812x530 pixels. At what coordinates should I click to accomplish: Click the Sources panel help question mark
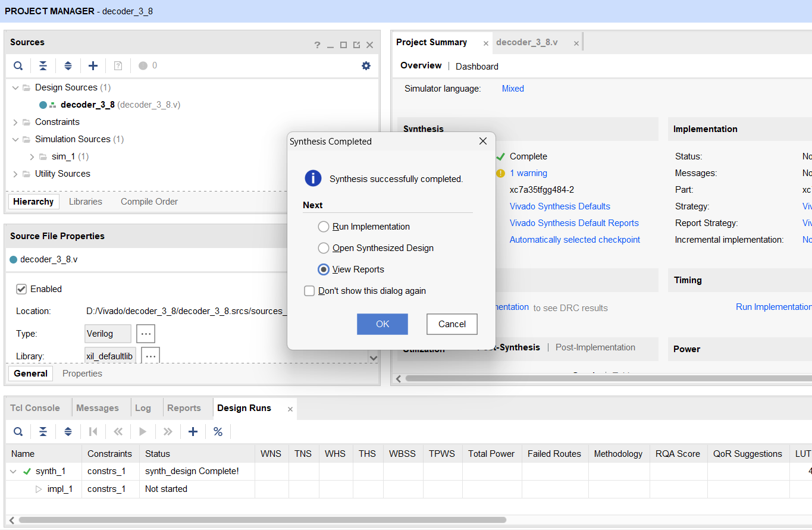coord(317,45)
